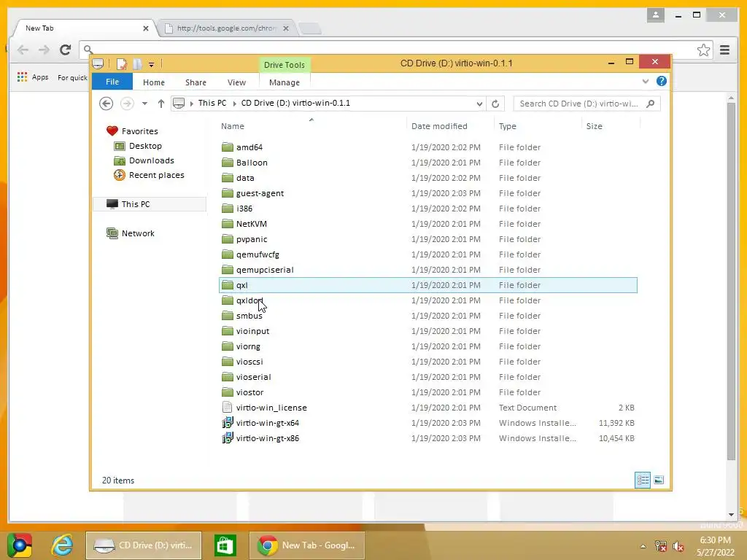Screen dimensions: 747x560
Task: Open the Home ribbon tab
Action: (x=154, y=82)
